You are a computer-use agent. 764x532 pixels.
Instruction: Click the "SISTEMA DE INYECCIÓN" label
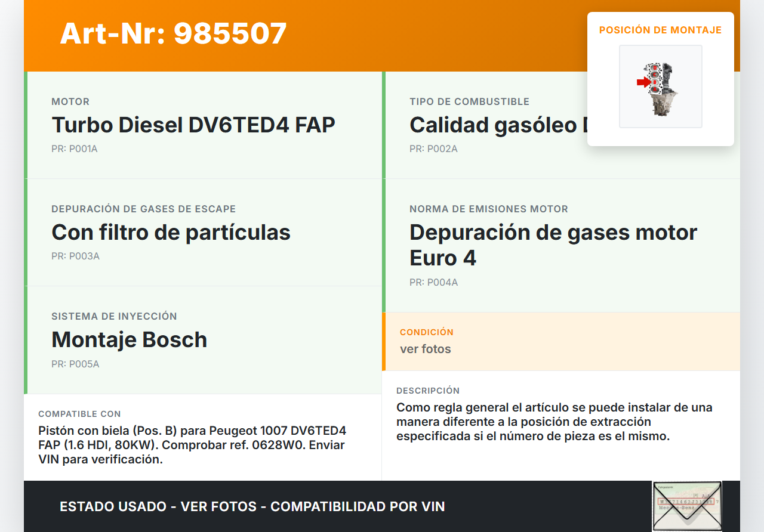pos(115,317)
